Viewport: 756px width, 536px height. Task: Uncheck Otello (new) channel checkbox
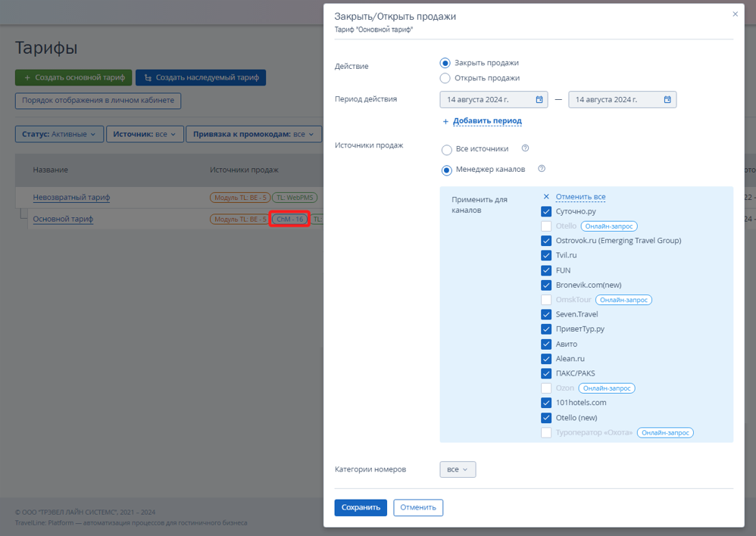[546, 417]
